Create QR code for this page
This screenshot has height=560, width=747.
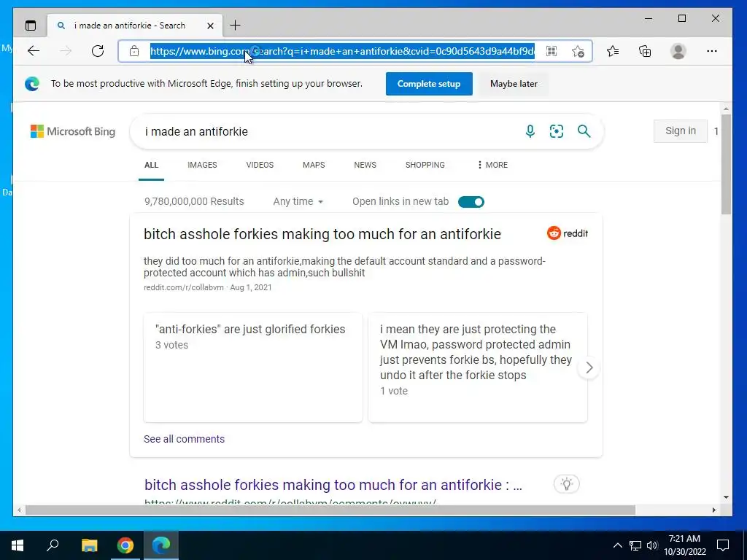pyautogui.click(x=551, y=51)
